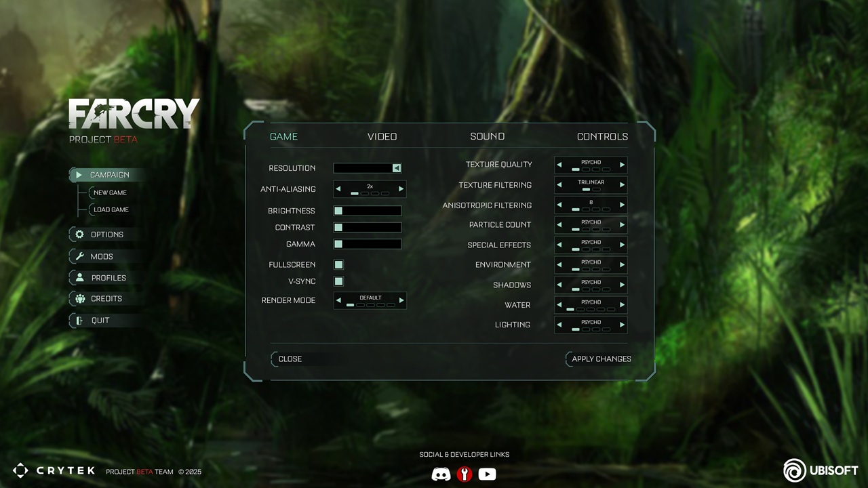868x488 pixels.
Task: Raise Shadows quality with right arrow
Action: point(622,285)
